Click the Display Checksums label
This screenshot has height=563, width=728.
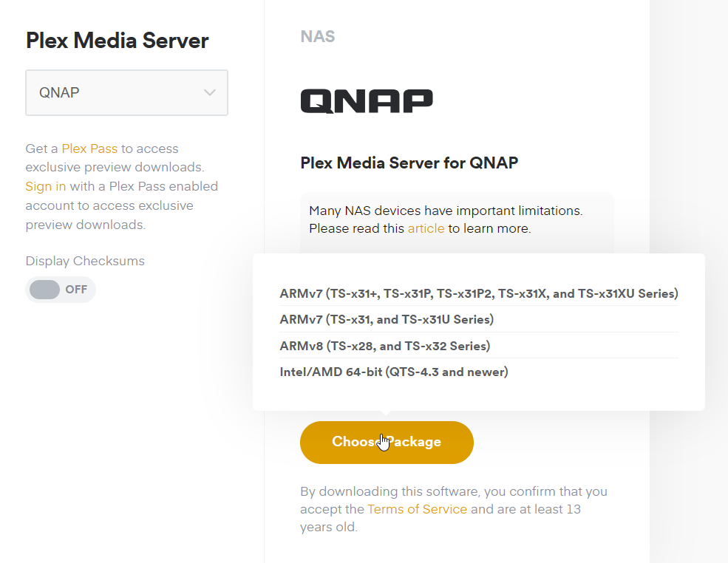[x=85, y=261]
